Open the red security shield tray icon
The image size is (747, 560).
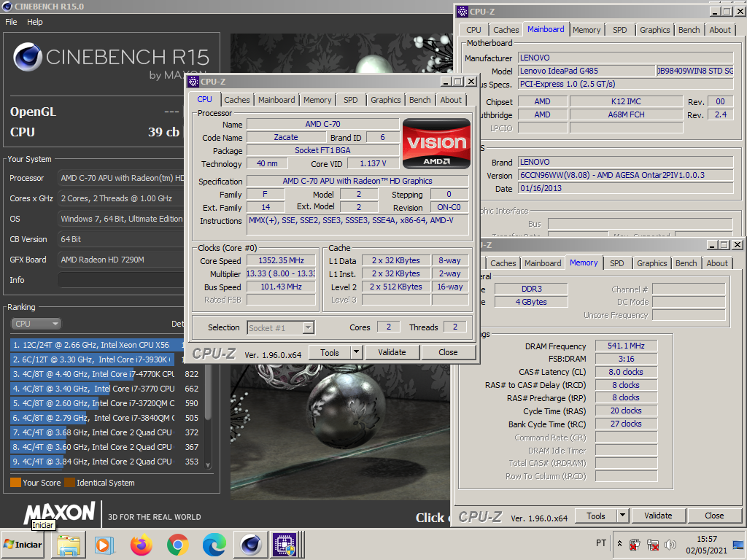(635, 544)
